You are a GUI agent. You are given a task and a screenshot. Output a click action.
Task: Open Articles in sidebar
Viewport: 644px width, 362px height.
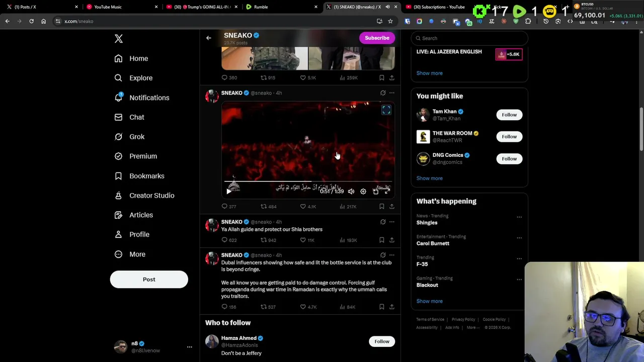coord(133,215)
